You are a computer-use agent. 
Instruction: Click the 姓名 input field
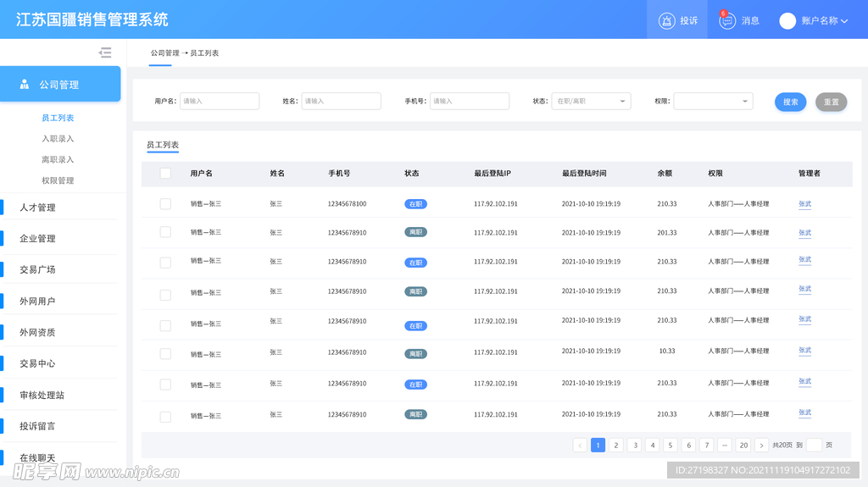pos(342,102)
